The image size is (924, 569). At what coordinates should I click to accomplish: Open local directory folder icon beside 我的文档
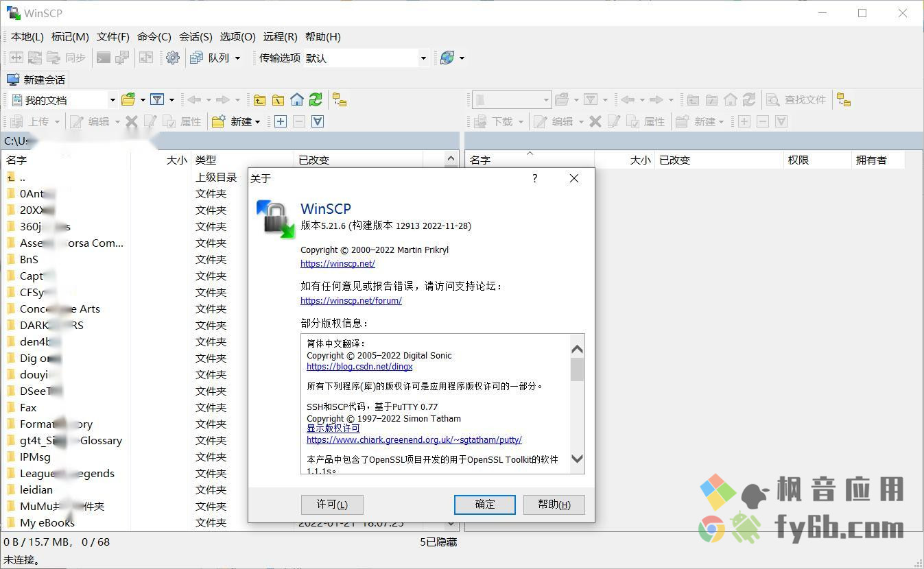click(x=128, y=100)
